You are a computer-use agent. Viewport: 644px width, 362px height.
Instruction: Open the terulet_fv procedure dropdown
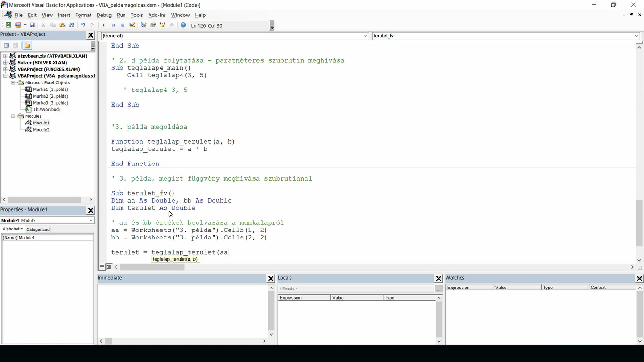pos(636,36)
